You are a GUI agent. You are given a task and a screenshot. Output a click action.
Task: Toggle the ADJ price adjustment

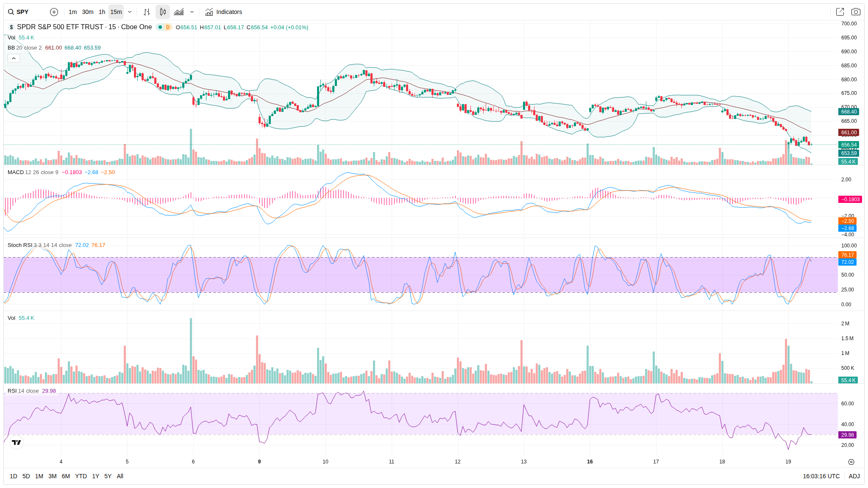pyautogui.click(x=854, y=476)
